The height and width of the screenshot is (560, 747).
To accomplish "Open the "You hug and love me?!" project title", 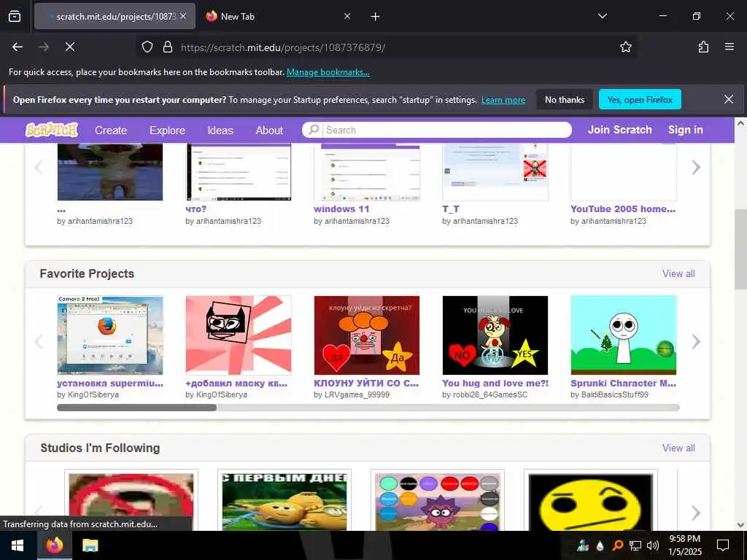I will (x=495, y=384).
